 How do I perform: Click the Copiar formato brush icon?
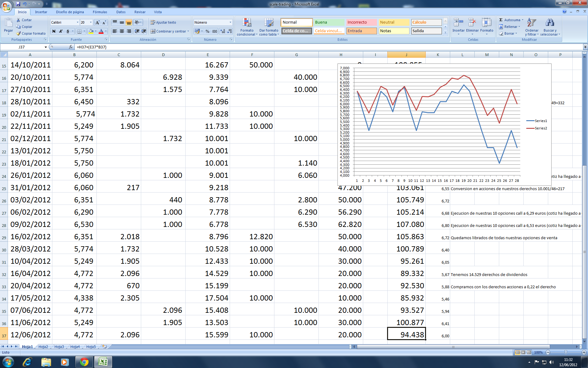19,33
